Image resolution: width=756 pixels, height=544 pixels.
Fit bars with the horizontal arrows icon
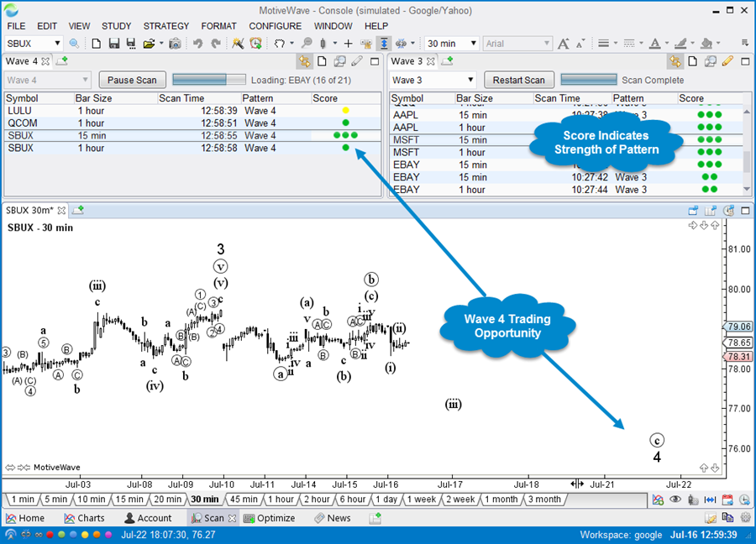(710, 500)
